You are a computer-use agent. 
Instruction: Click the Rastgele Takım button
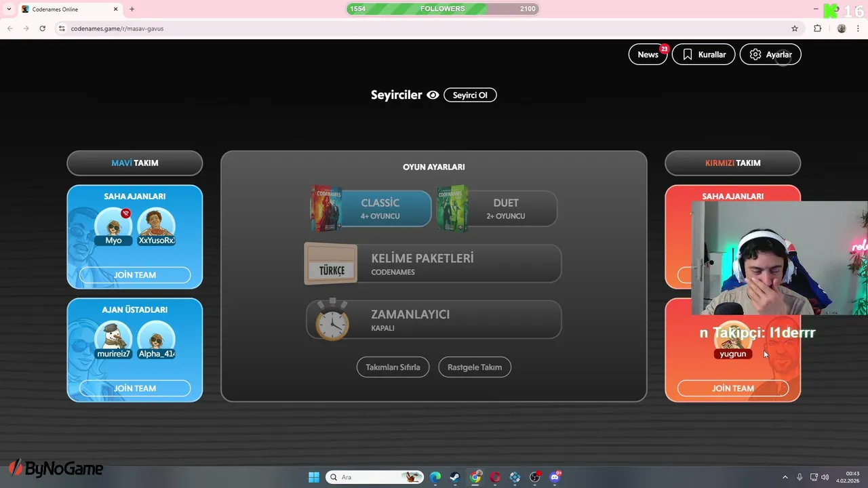(x=475, y=367)
